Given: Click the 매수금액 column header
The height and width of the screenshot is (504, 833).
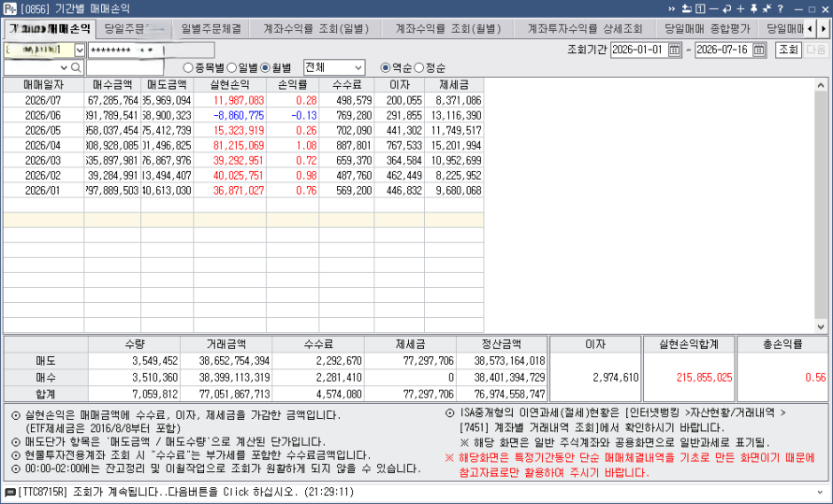Looking at the screenshot, I should pos(112,85).
